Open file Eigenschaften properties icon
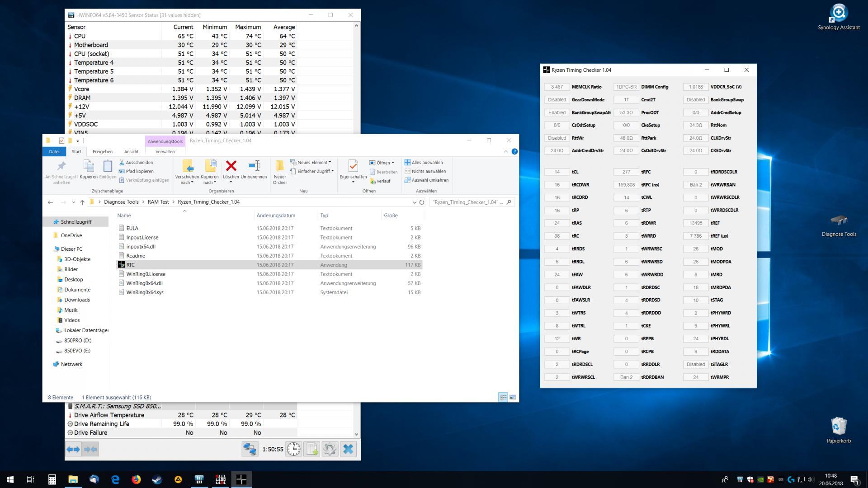 [353, 166]
